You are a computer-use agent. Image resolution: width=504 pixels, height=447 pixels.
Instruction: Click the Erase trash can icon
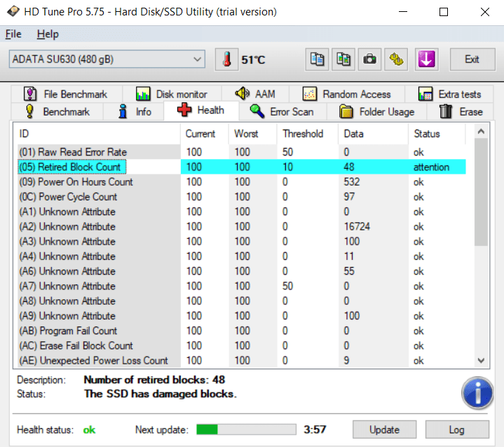pyautogui.click(x=446, y=111)
